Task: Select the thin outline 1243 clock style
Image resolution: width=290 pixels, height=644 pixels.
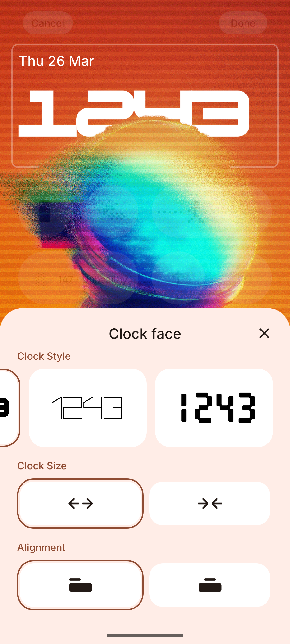Action: tap(88, 408)
